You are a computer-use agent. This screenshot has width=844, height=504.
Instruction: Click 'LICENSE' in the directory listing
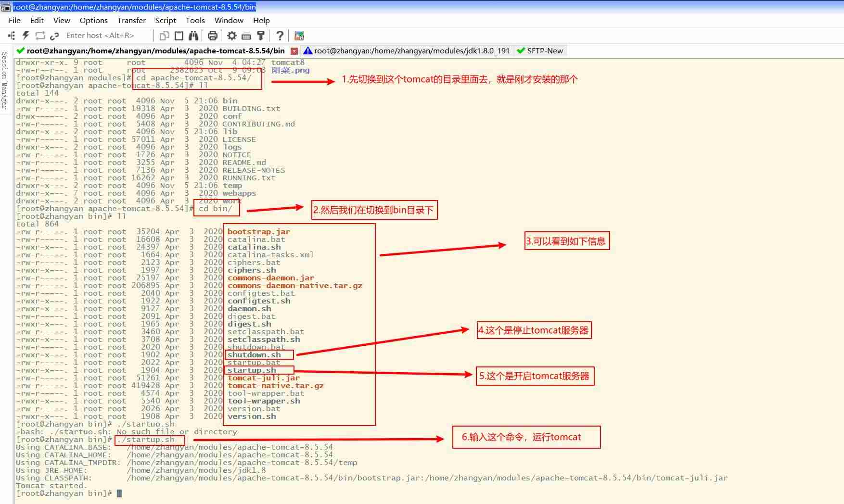[239, 139]
